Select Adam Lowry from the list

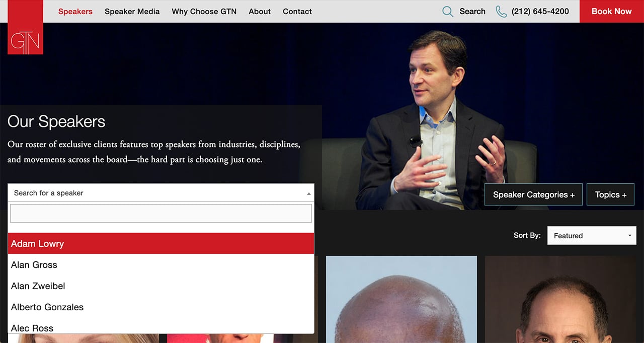click(x=161, y=243)
